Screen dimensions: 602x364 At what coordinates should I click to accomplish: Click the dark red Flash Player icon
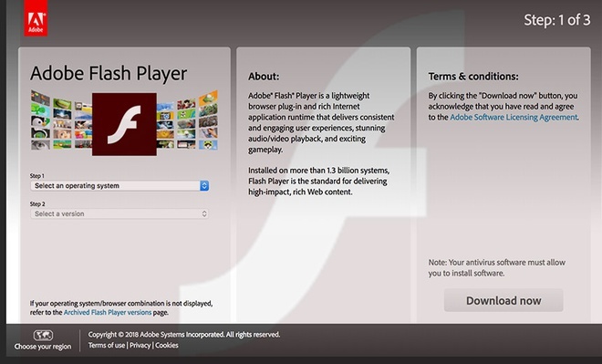pyautogui.click(x=124, y=124)
